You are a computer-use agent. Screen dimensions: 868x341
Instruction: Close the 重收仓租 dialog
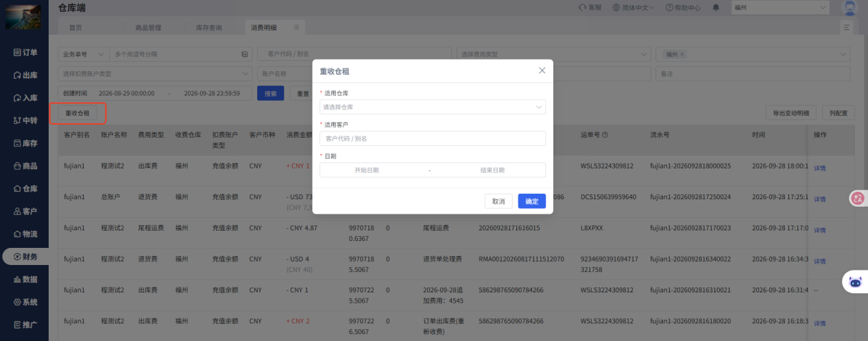tap(542, 71)
